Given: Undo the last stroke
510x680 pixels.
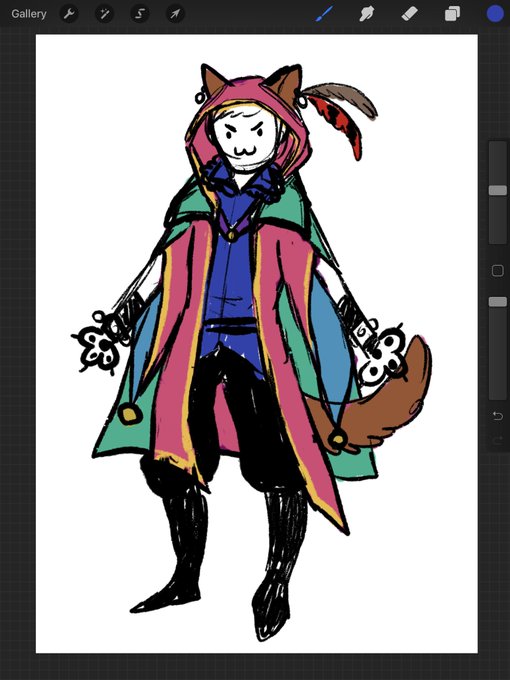Looking at the screenshot, I should pyautogui.click(x=498, y=416).
